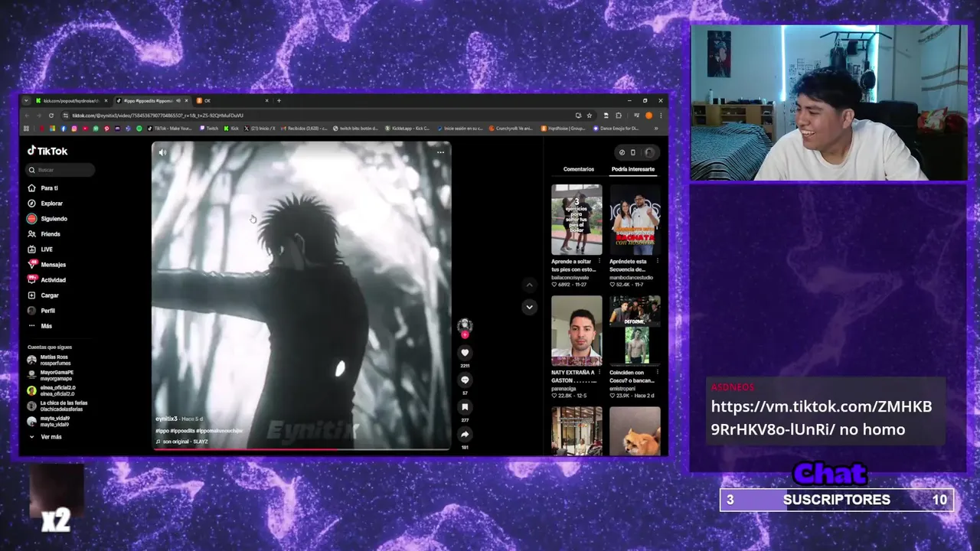Open the son original - SLAYZ sound
This screenshot has width=980, height=551.
[x=184, y=442]
